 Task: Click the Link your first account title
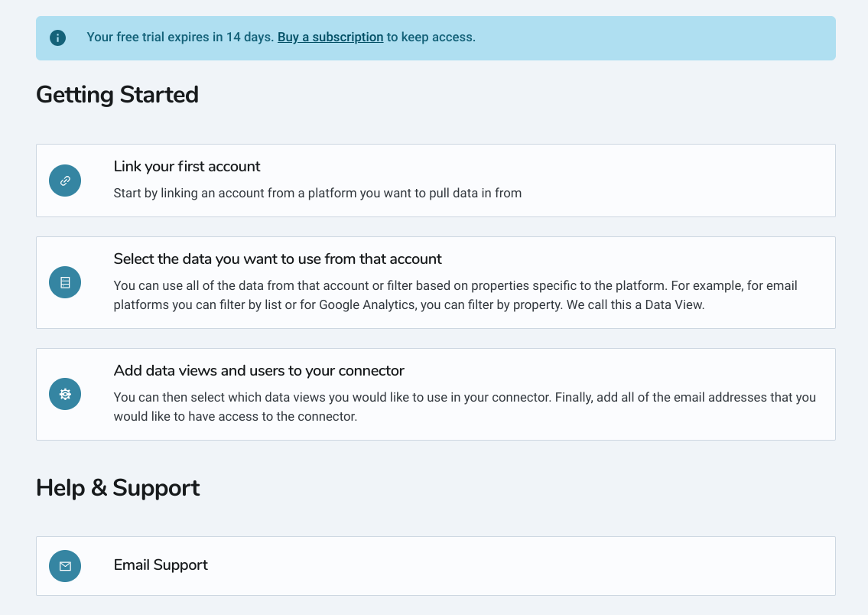click(x=186, y=166)
